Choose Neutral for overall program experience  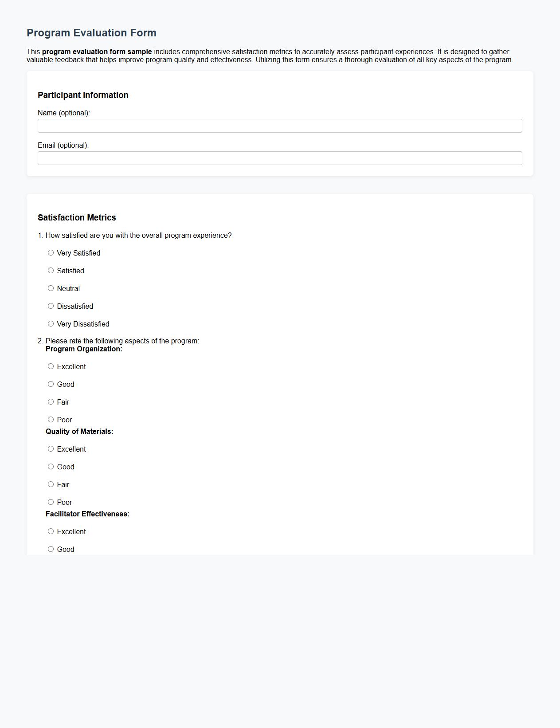50,287
